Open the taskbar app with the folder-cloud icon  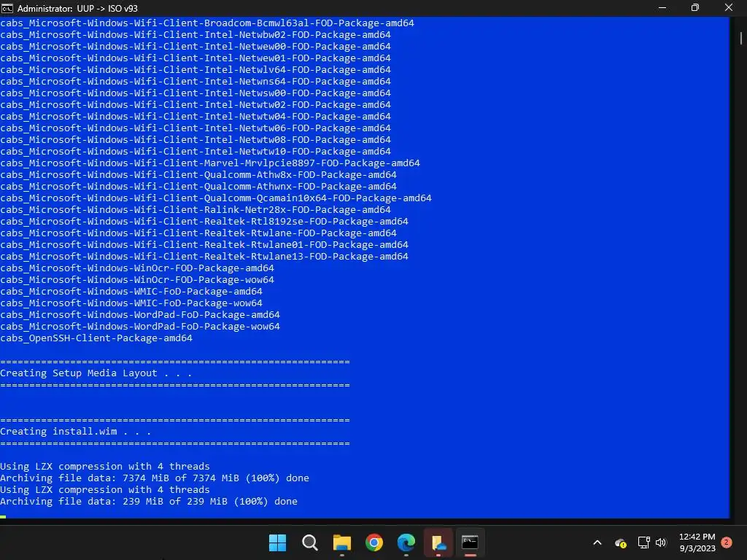[438, 542]
